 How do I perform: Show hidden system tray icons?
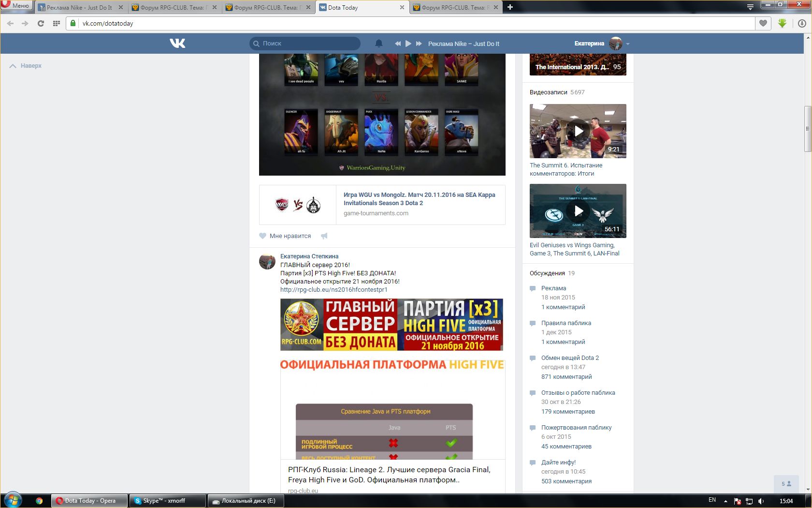(x=725, y=501)
